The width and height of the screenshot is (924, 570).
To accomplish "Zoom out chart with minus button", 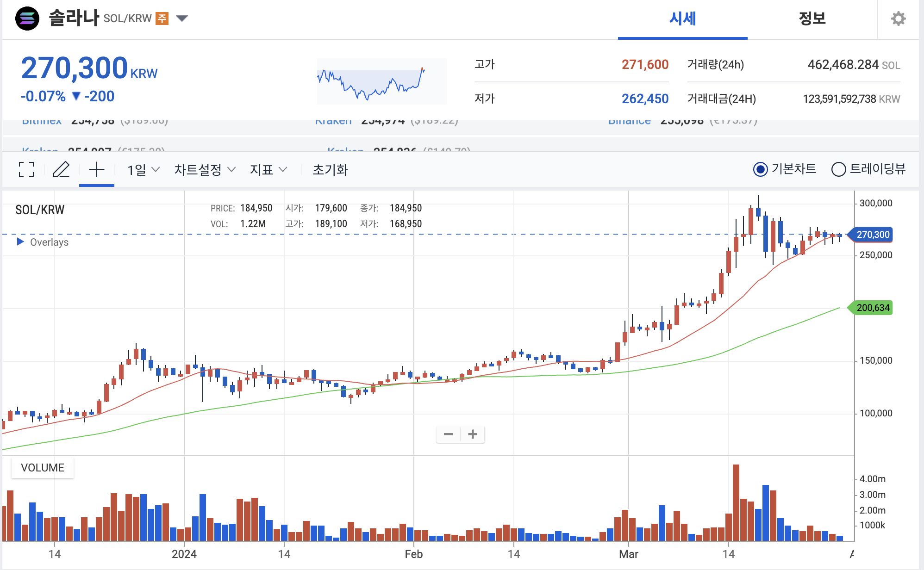I will pos(448,434).
